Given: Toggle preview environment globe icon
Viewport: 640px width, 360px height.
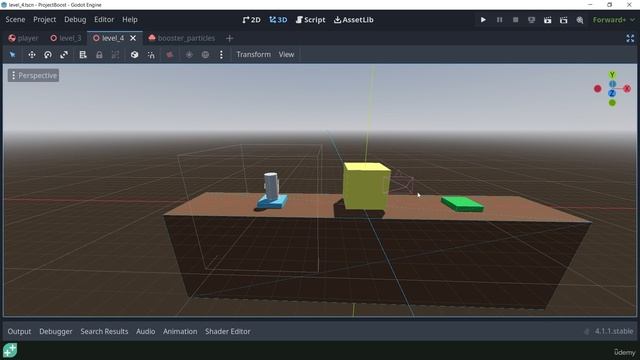Looking at the screenshot, I should (x=205, y=55).
